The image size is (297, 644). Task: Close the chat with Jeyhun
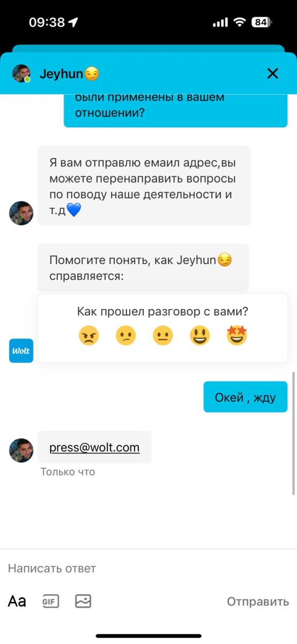272,74
